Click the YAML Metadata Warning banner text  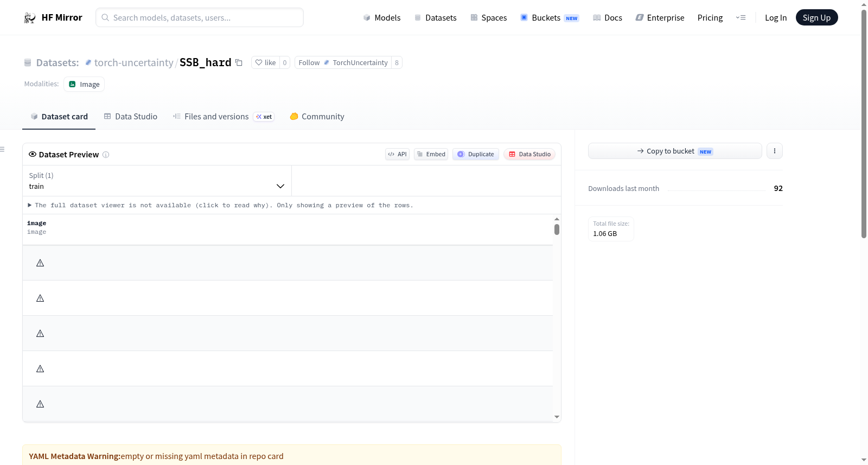pyautogui.click(x=156, y=456)
